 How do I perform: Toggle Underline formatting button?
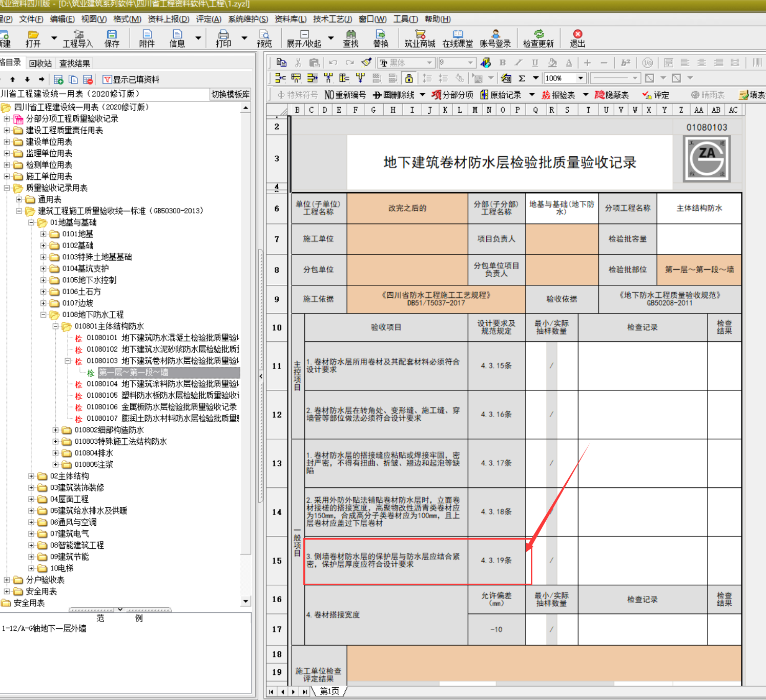(535, 63)
